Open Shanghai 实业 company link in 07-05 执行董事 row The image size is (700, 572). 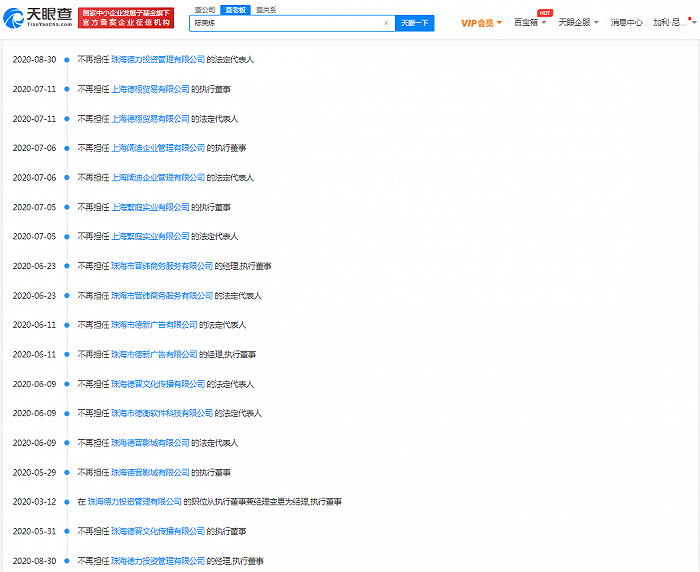[x=150, y=207]
